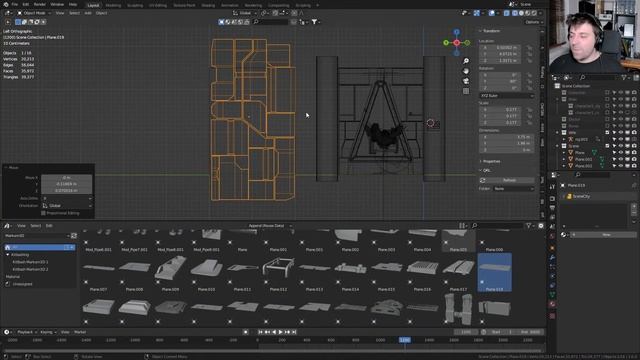The image size is (640, 360).
Task: Play the animation in timeline
Action: [x=280, y=332]
